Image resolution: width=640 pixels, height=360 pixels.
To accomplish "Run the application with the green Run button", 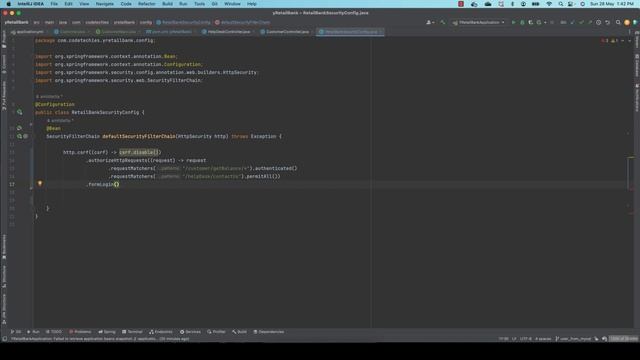I will point(513,22).
